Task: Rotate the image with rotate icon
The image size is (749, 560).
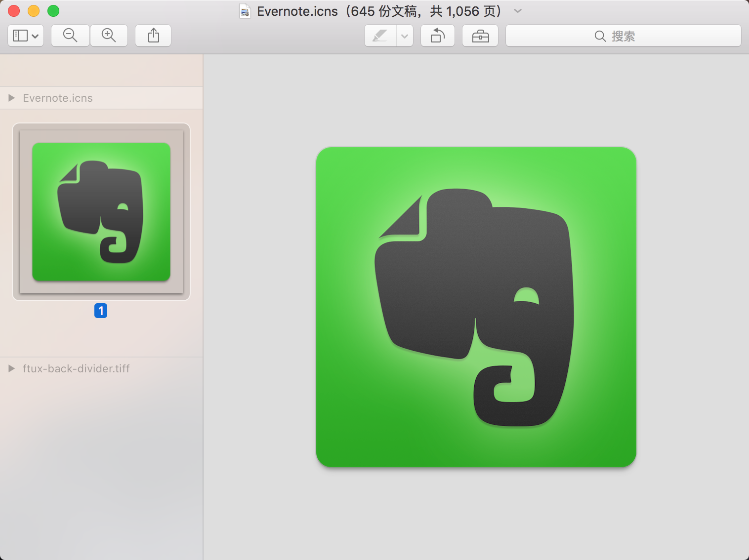Action: click(438, 36)
